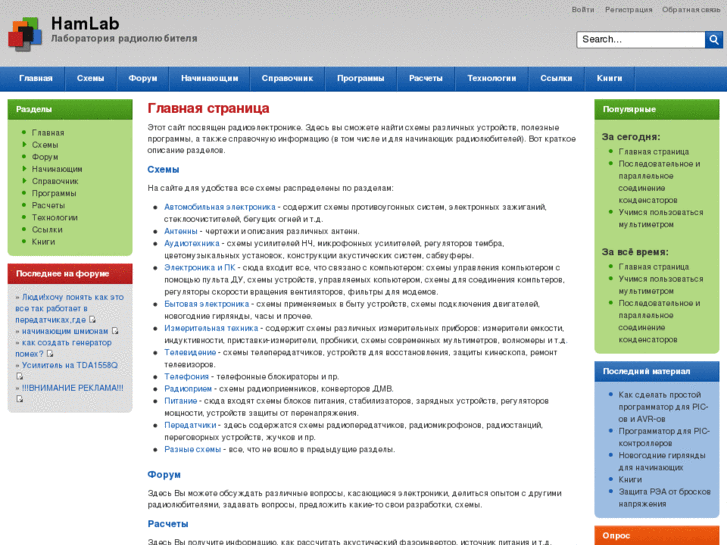Select Книги in the Разделы sidebar
727x545 pixels.
43,241
